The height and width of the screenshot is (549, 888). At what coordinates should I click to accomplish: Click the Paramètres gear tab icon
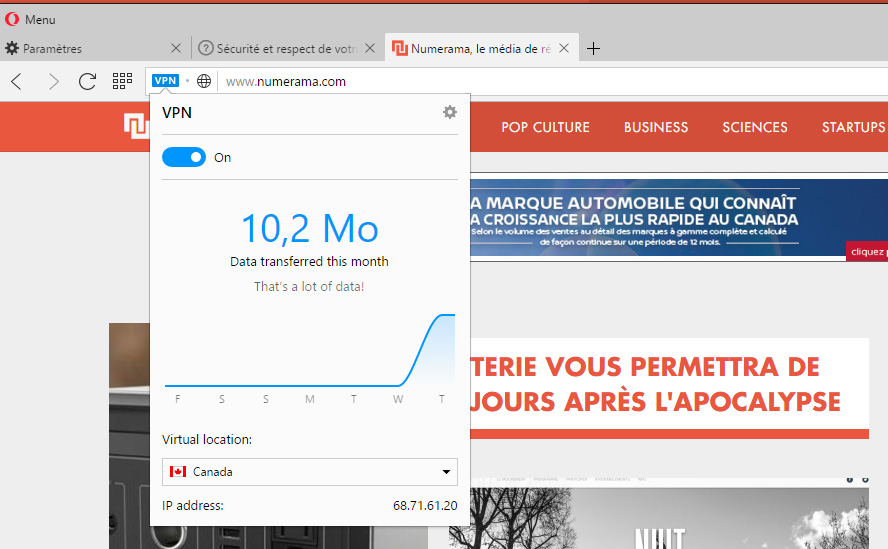click(12, 49)
